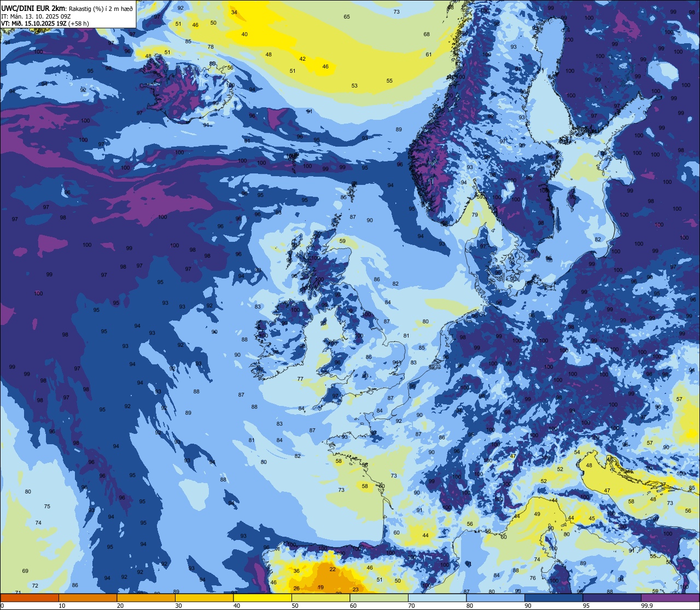Click the humidity value '42' in yellow band
The height and width of the screenshot is (610, 700).
tap(302, 59)
